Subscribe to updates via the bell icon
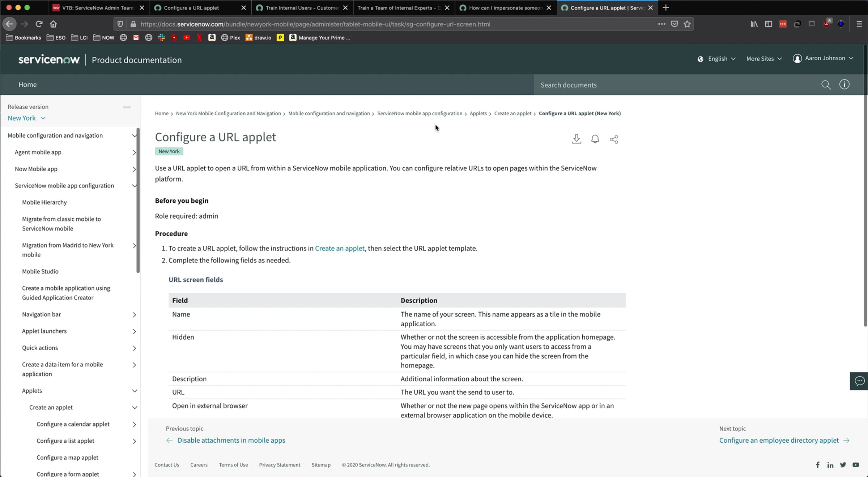Screen dimensions: 868x477 [595, 139]
